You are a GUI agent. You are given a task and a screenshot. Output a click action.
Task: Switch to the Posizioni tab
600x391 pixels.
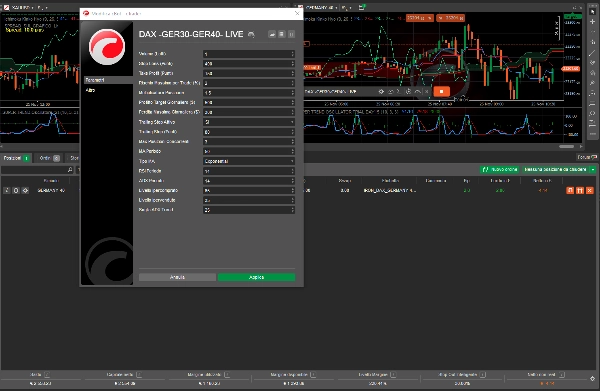16,158
